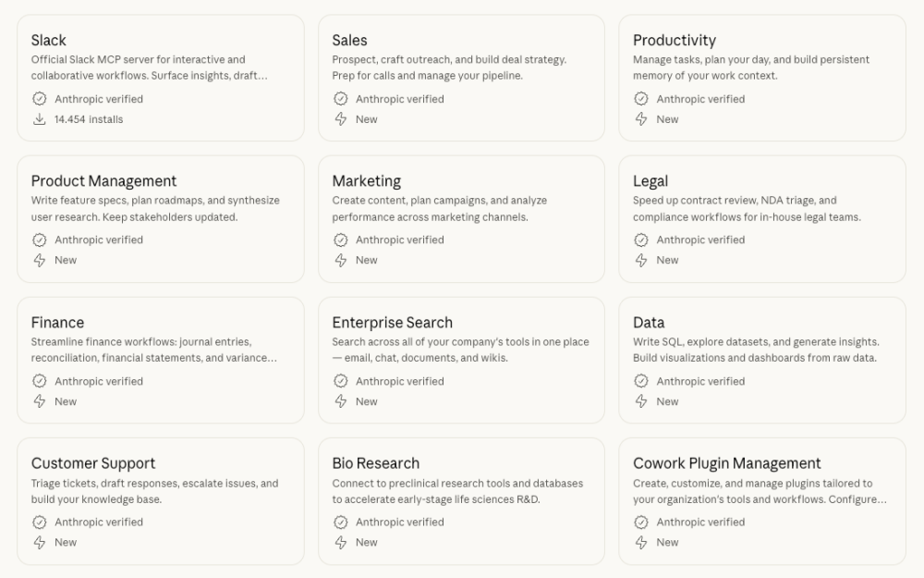Click the Sales plugin description text
Image resolution: width=924 pixels, height=578 pixels.
point(449,68)
